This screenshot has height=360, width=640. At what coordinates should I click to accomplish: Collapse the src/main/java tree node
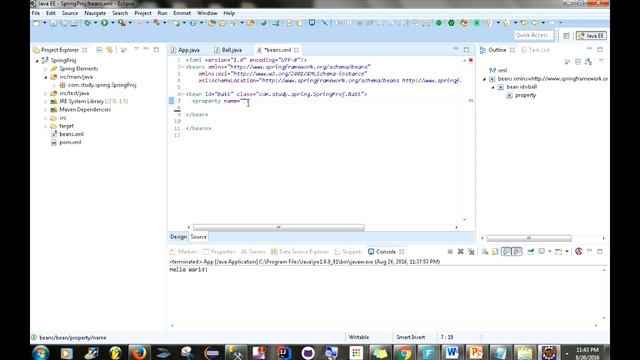[x=46, y=77]
